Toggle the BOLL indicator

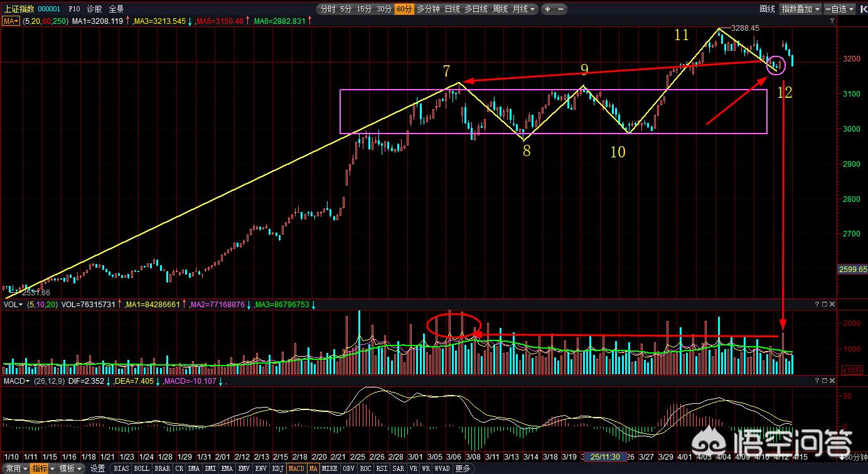[x=142, y=468]
